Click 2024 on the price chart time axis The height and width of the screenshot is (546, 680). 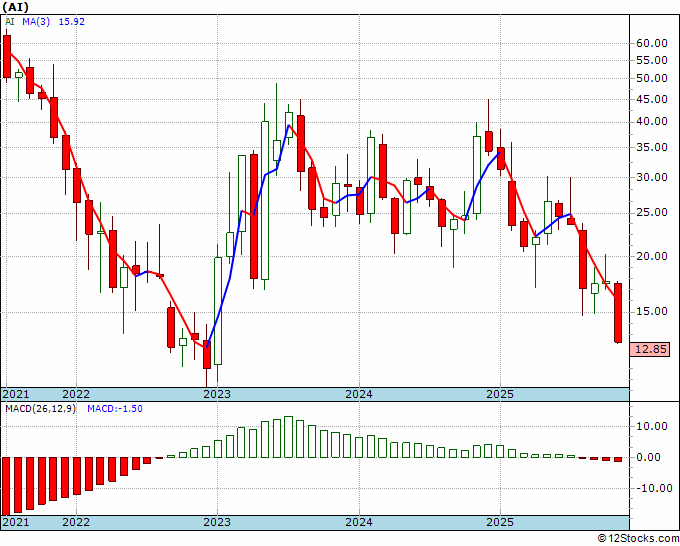pyautogui.click(x=359, y=394)
